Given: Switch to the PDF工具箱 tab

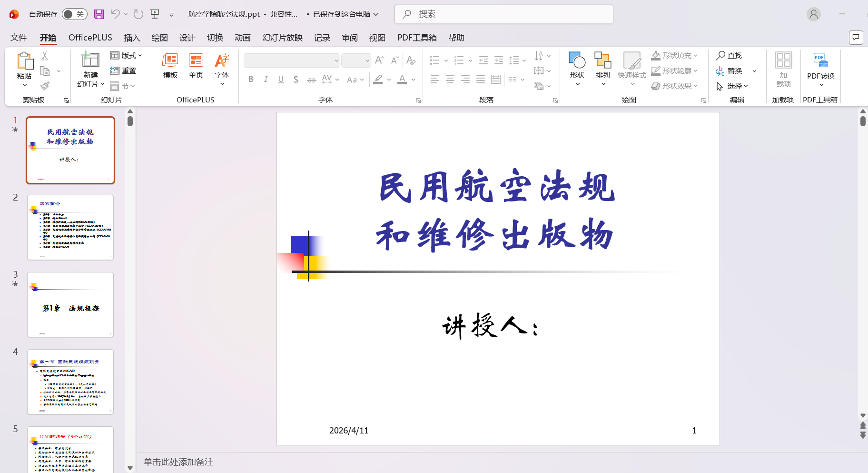Looking at the screenshot, I should 417,38.
